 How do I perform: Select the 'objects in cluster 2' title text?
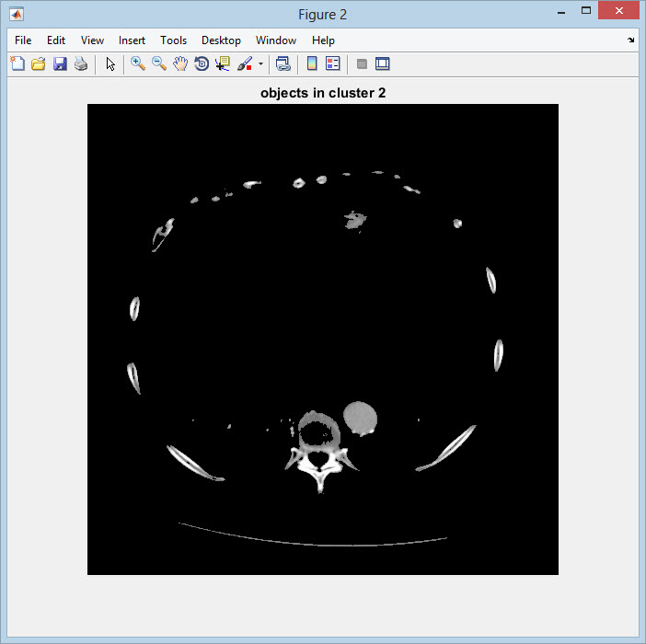(x=323, y=93)
